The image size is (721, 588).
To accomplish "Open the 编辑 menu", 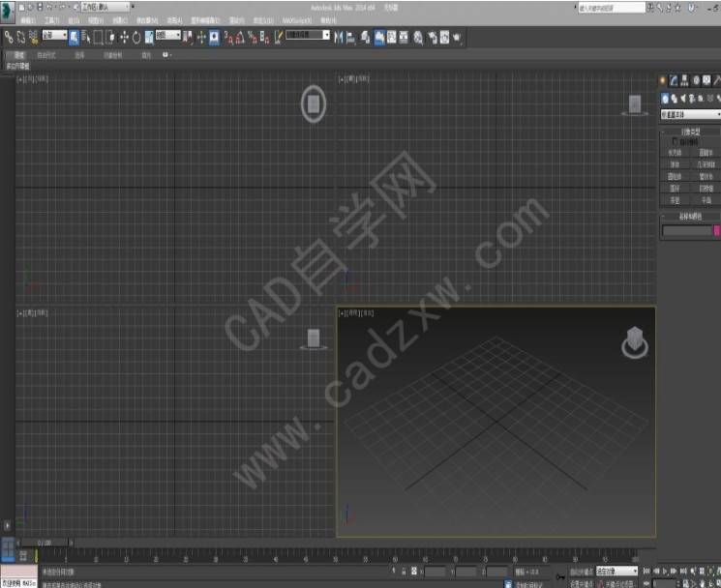I will [28, 20].
